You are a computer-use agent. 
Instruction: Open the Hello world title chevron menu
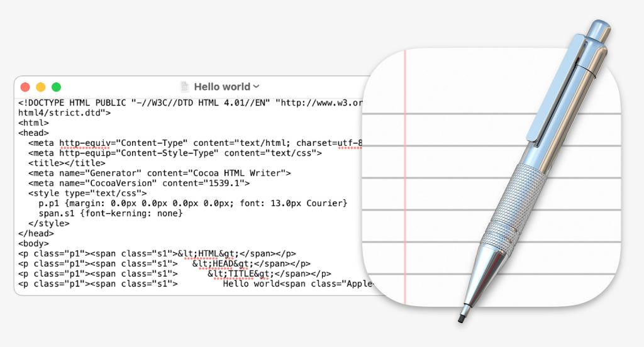click(x=257, y=87)
